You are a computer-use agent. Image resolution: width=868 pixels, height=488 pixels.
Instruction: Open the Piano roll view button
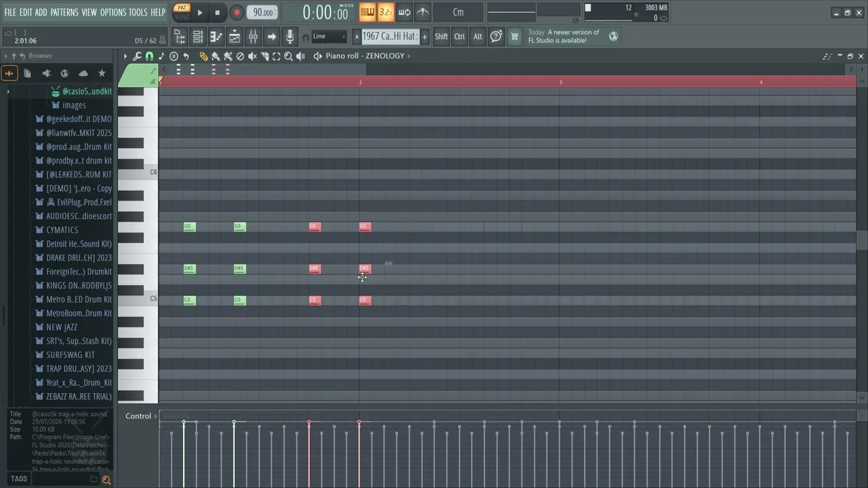click(x=216, y=37)
